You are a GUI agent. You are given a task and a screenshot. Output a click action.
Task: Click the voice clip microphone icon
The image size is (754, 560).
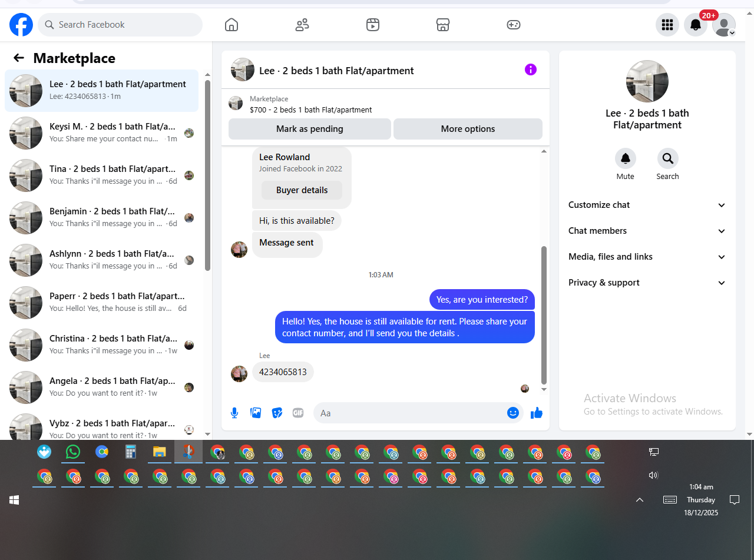234,413
